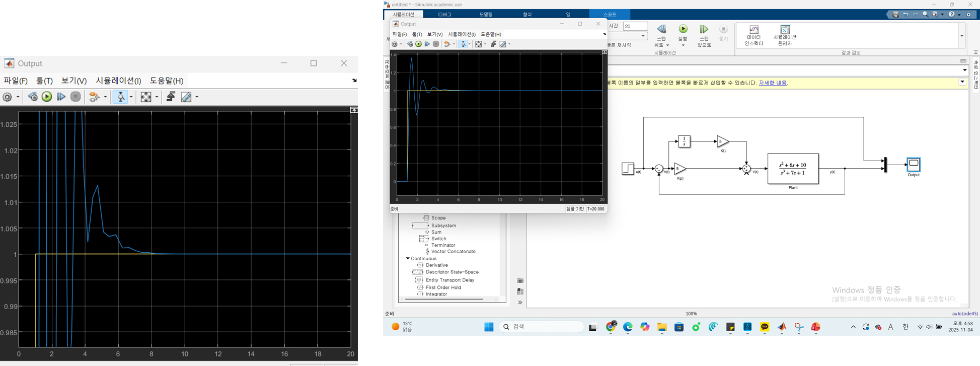Click configuration gear in small Output scope toolbar
The width and height of the screenshot is (980, 366).
pyautogui.click(x=395, y=44)
